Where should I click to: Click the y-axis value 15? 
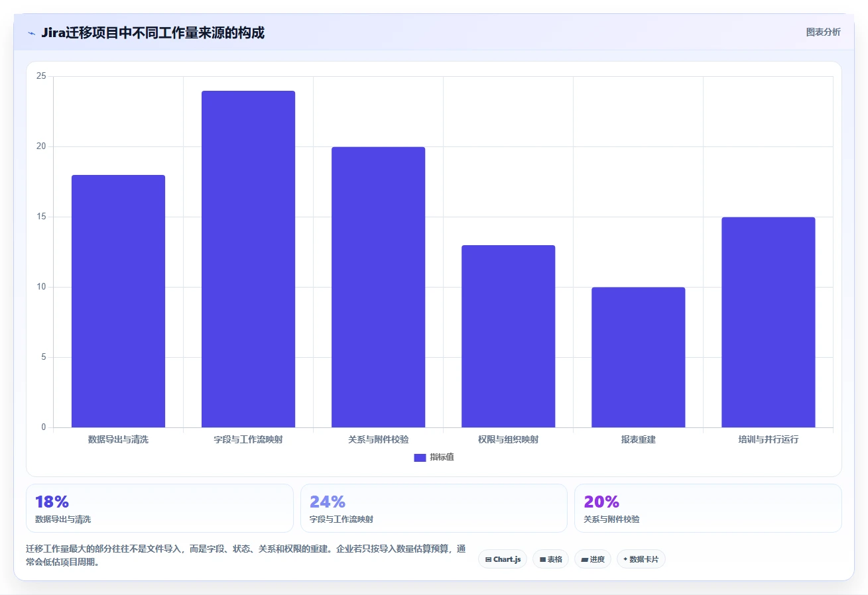(41, 217)
